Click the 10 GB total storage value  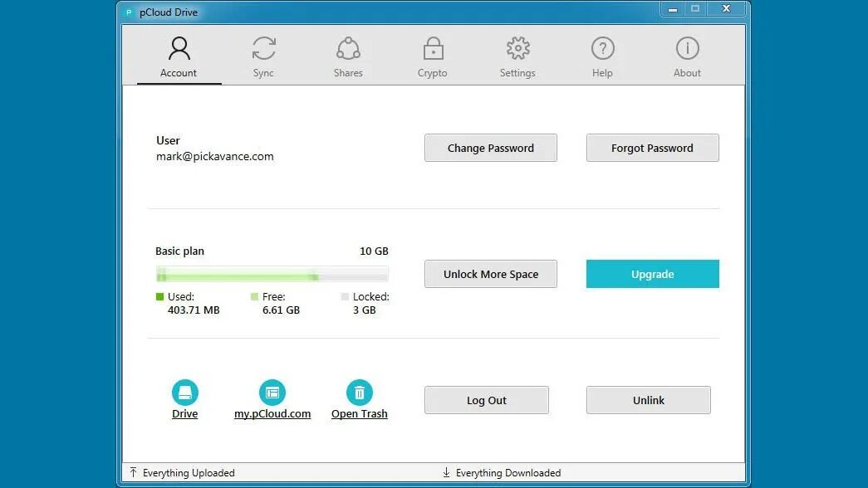tap(375, 251)
